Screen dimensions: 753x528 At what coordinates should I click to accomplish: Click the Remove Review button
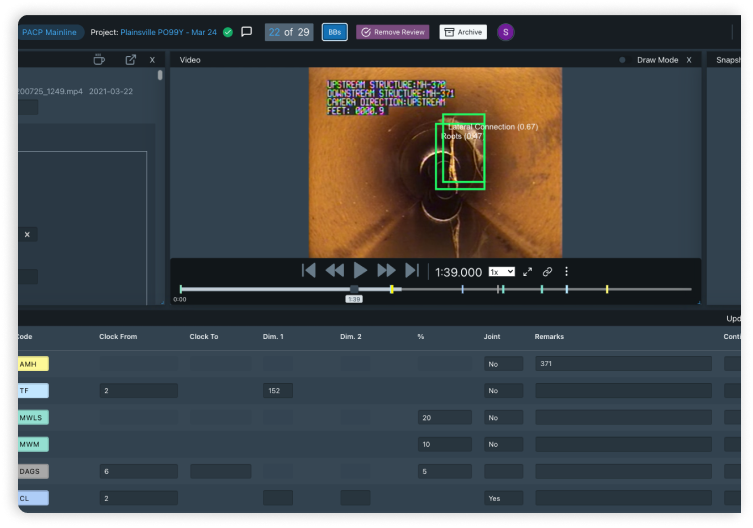393,32
